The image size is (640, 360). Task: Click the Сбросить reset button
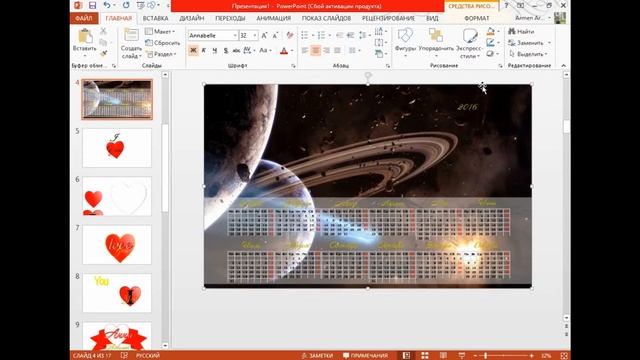162,43
